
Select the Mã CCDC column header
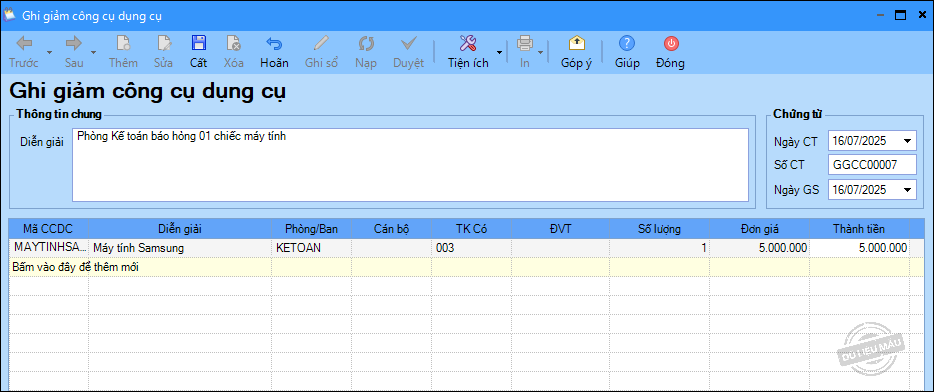coord(49,229)
